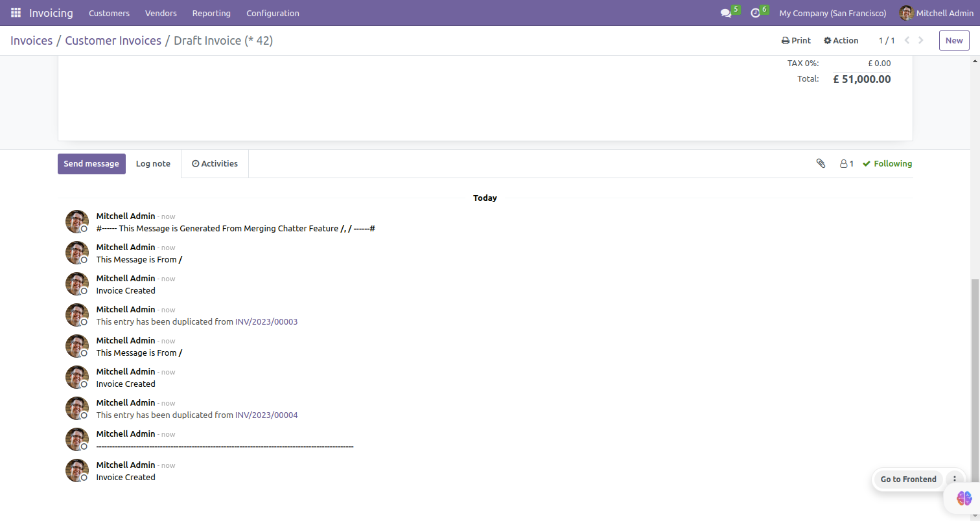Go to the Invoices breadcrumb
The width and height of the screenshot is (980, 521).
click(x=31, y=41)
